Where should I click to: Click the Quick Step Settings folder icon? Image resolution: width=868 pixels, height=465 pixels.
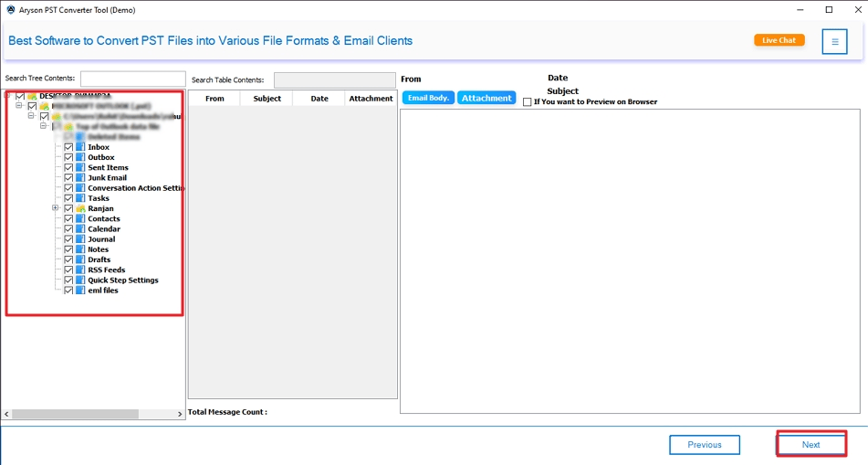pyautogui.click(x=80, y=280)
